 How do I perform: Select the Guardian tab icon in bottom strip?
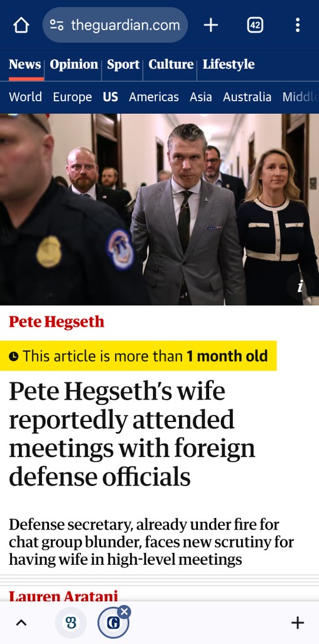tap(113, 623)
